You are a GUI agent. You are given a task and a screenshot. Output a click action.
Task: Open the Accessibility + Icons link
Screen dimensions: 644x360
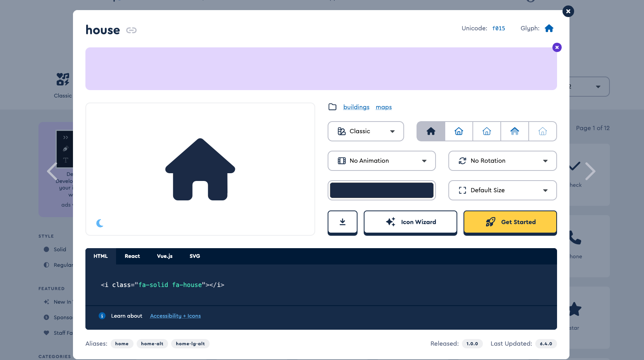(x=175, y=316)
